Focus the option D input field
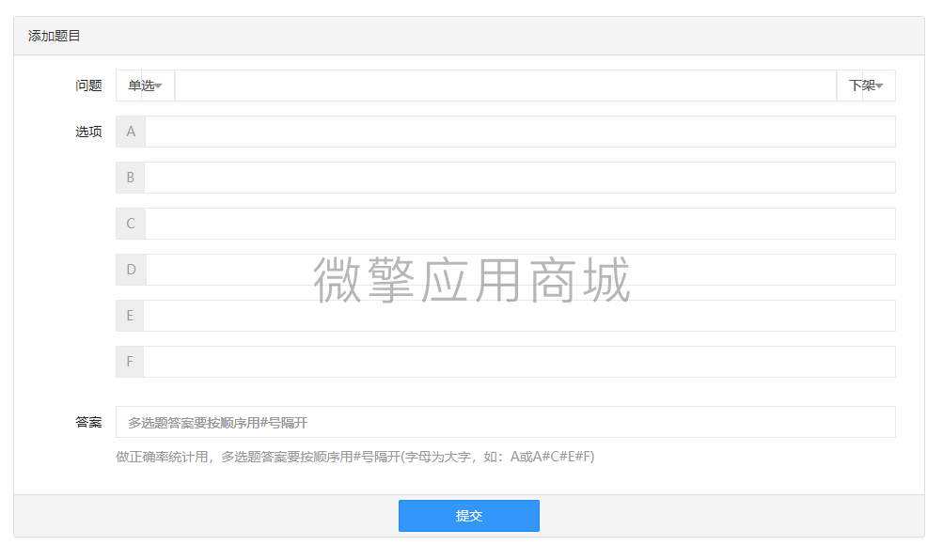 (x=521, y=270)
